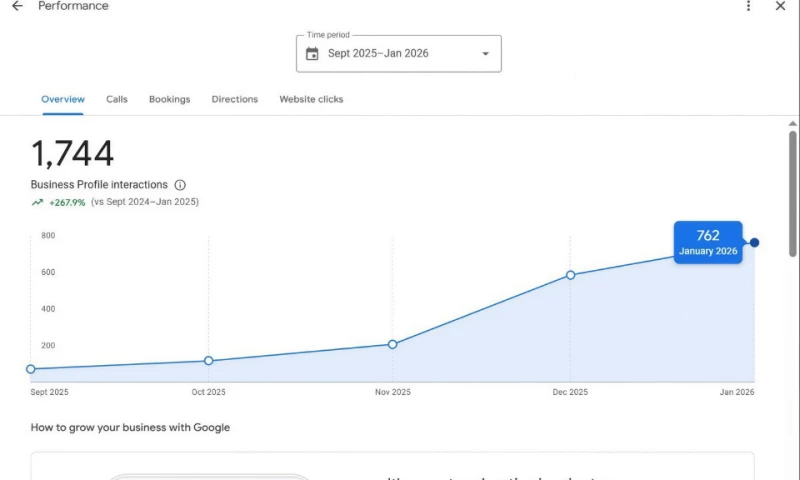This screenshot has width=800, height=480.
Task: Click the 200 y-axis value
Action: coord(48,346)
